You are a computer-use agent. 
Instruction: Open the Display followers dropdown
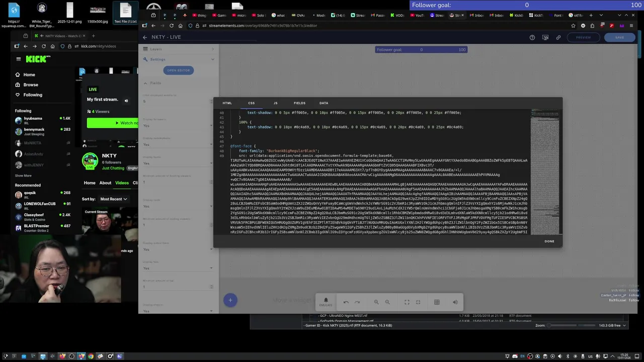coord(178,126)
